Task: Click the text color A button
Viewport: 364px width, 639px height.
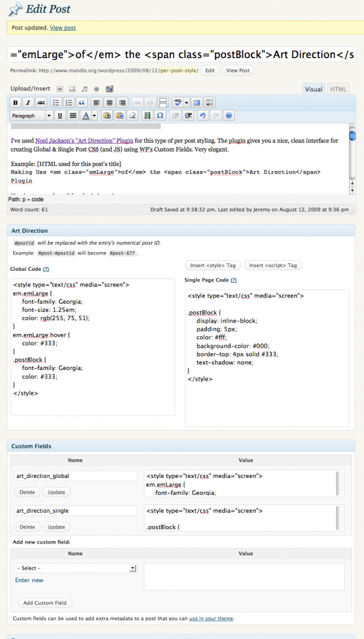Action: (85, 115)
